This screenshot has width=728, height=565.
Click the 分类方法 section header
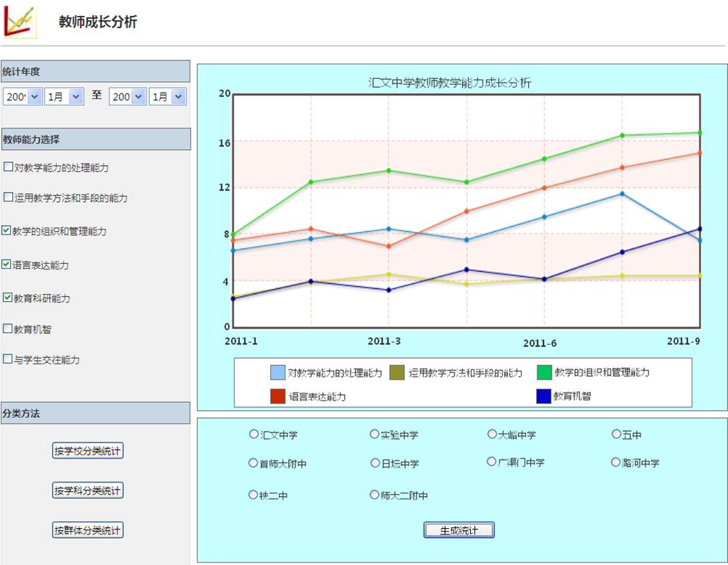coord(96,413)
